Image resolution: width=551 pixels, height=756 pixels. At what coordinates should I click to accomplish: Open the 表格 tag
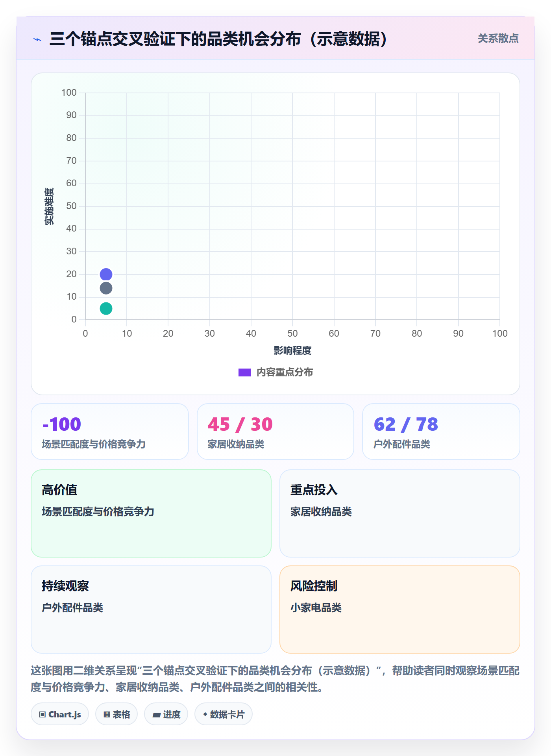click(x=116, y=714)
